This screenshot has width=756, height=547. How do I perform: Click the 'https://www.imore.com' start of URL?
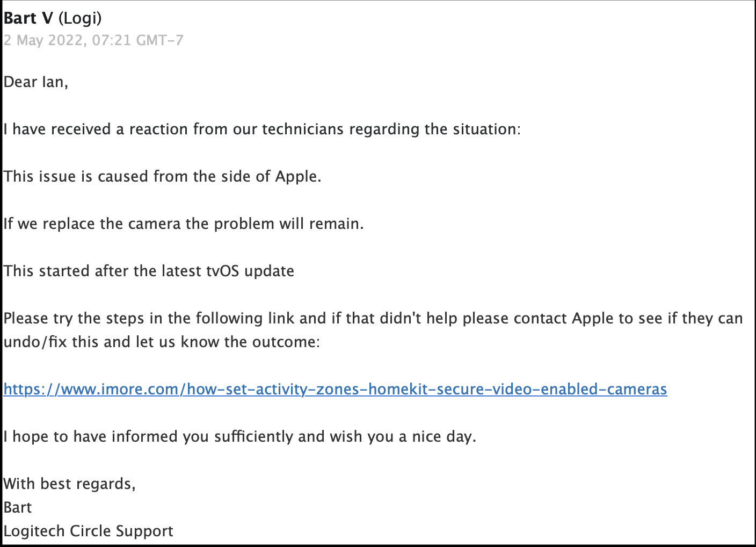[x=91, y=389]
